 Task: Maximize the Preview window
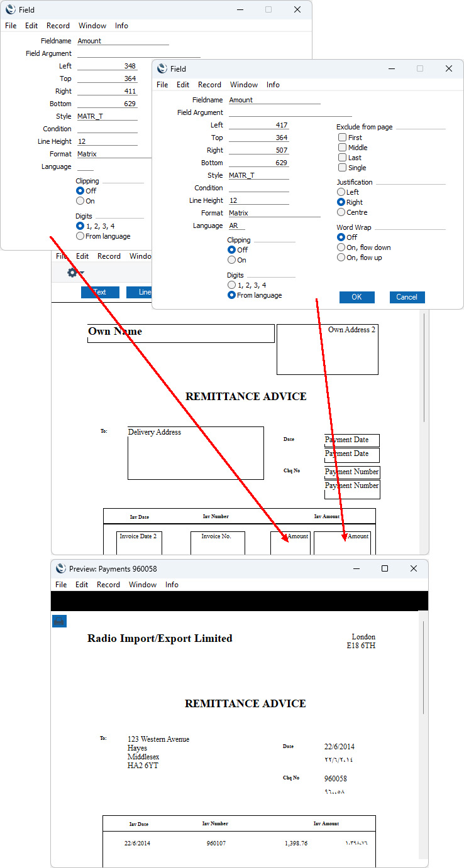(x=385, y=568)
